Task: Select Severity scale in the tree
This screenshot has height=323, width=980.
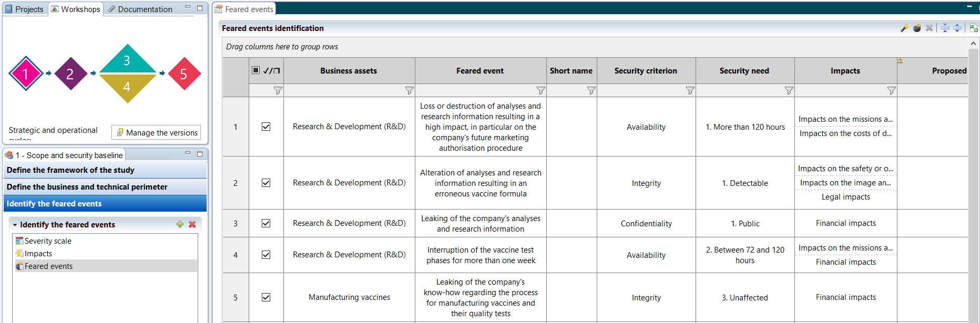Action: (x=48, y=241)
